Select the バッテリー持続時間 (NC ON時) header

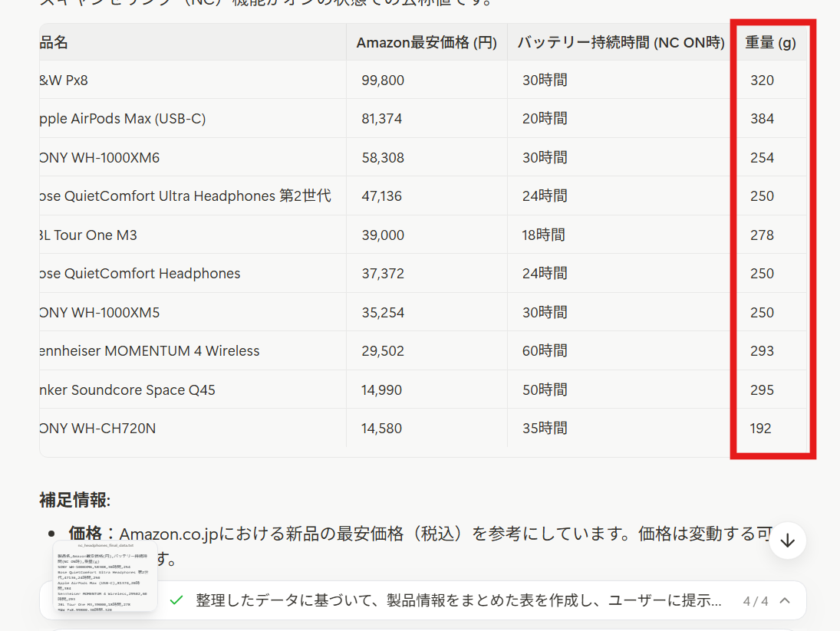[x=621, y=42]
